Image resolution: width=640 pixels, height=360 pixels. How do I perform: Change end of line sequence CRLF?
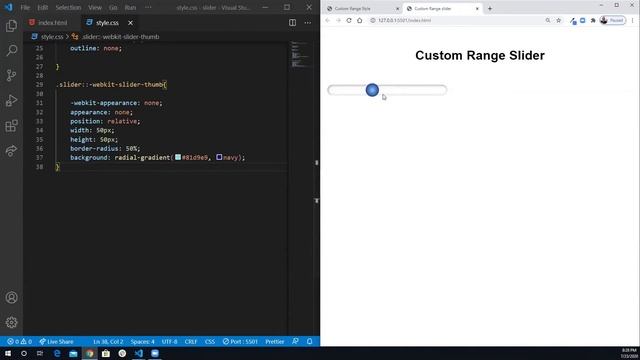tap(191, 342)
